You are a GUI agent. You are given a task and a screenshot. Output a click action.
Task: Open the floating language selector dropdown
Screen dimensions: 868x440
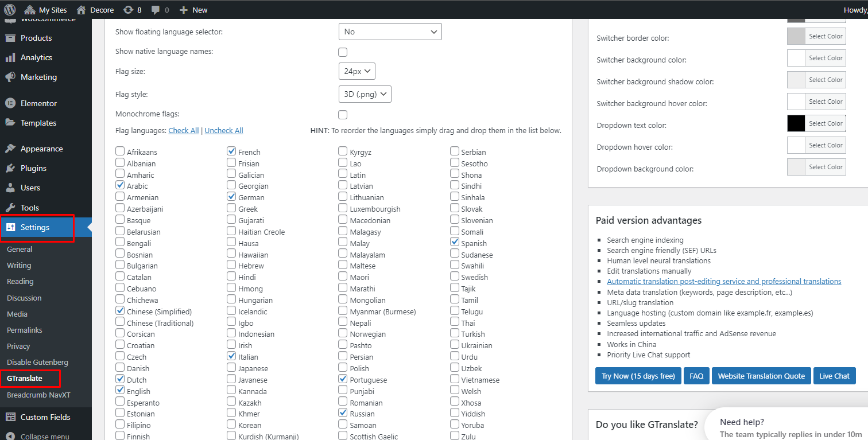[x=390, y=32]
